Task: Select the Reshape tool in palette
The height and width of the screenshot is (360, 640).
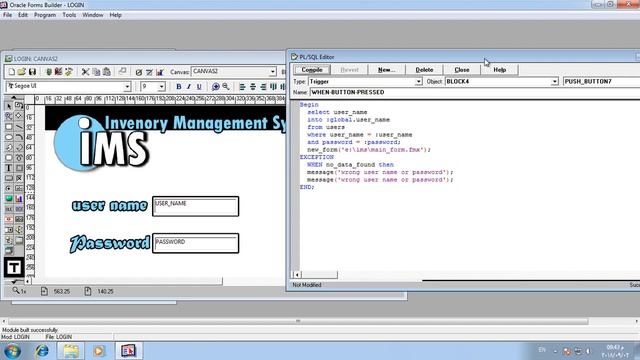Action: click(x=19, y=116)
